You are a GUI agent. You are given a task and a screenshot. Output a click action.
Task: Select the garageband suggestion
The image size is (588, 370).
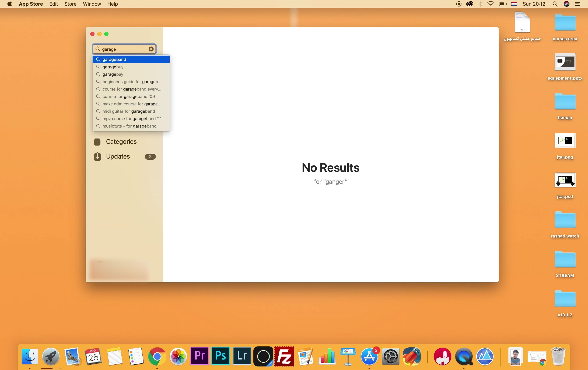coord(131,59)
